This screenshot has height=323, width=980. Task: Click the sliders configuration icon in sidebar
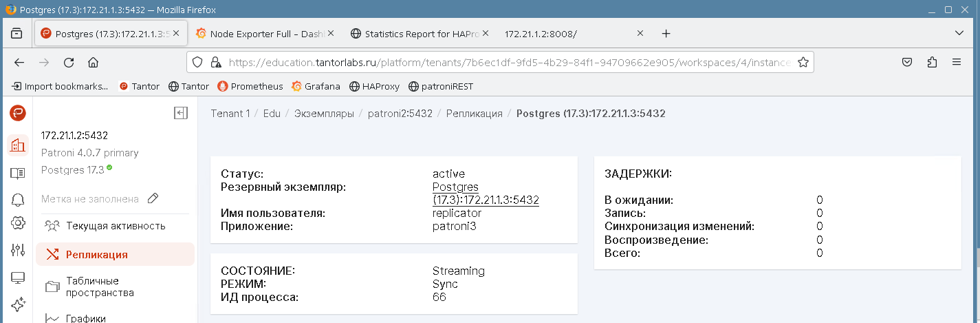pyautogui.click(x=17, y=250)
